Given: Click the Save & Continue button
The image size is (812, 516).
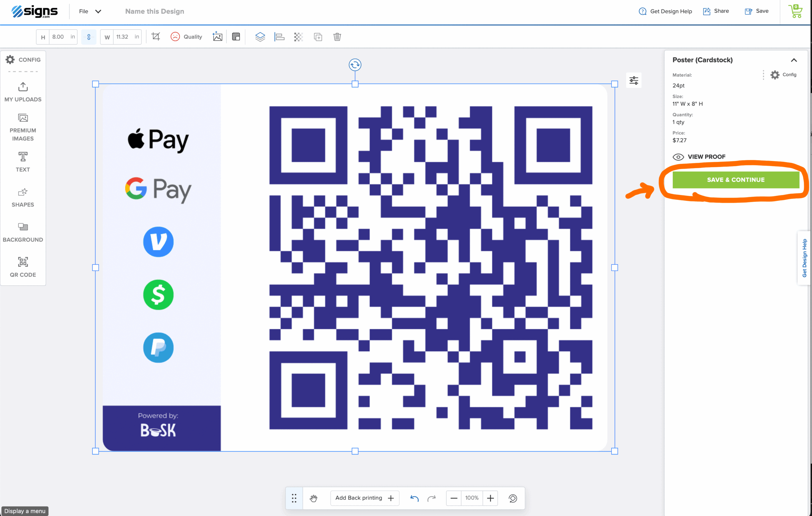Looking at the screenshot, I should tap(736, 180).
